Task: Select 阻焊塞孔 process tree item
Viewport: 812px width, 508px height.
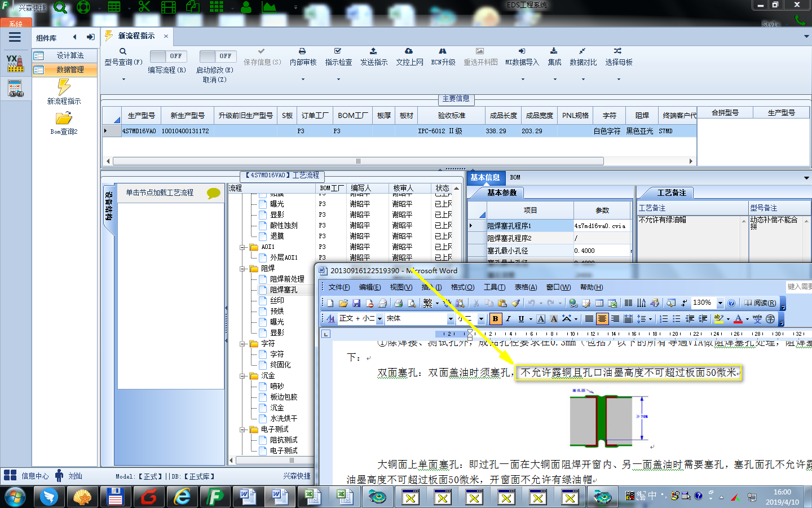Action: [x=284, y=290]
